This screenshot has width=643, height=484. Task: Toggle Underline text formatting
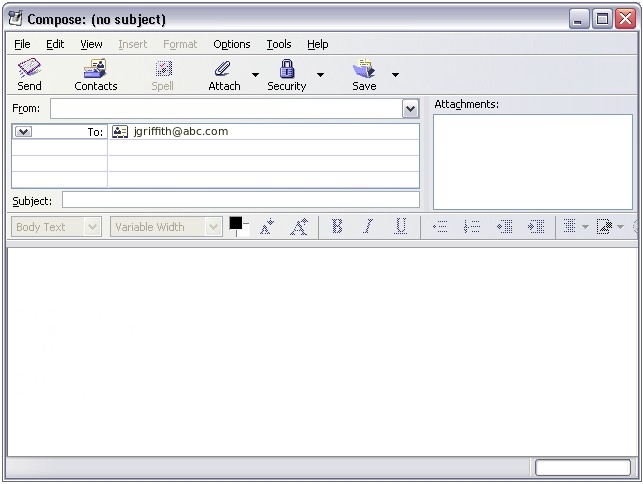coord(400,227)
